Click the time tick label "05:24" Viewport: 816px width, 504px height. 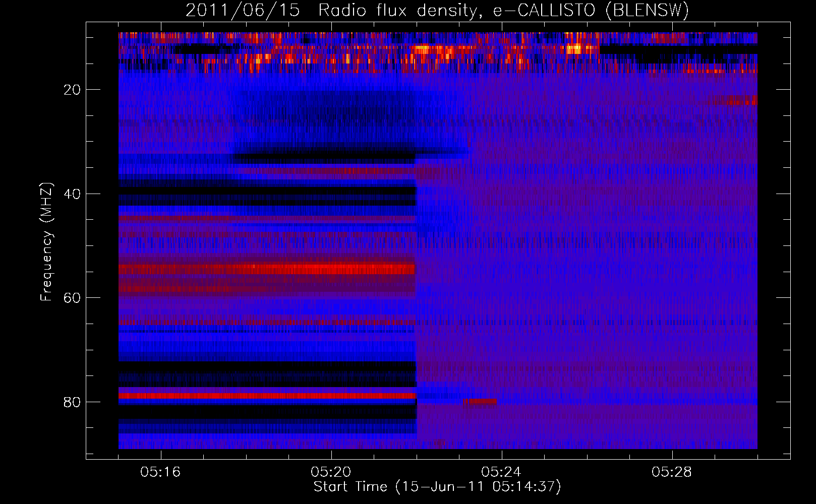pos(502,472)
